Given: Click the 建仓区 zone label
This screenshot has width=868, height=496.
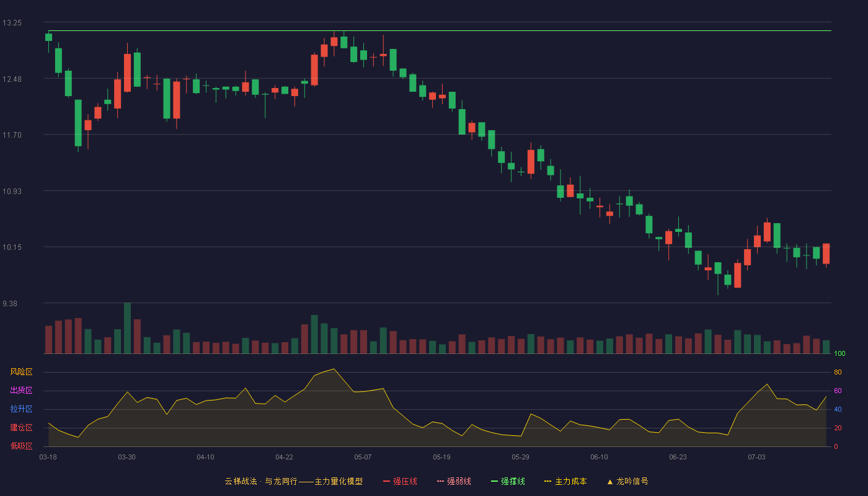Looking at the screenshot, I should point(21,428).
